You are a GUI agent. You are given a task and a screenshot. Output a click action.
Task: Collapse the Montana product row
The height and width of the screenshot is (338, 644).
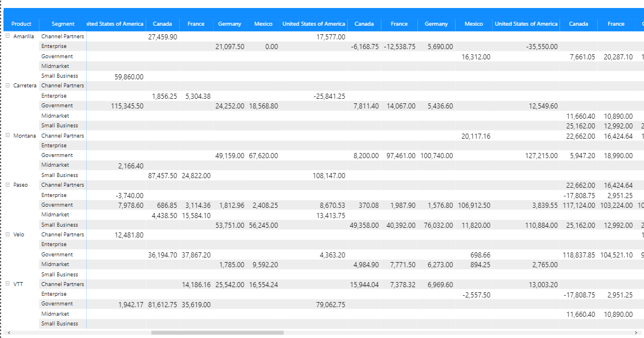pyautogui.click(x=7, y=135)
